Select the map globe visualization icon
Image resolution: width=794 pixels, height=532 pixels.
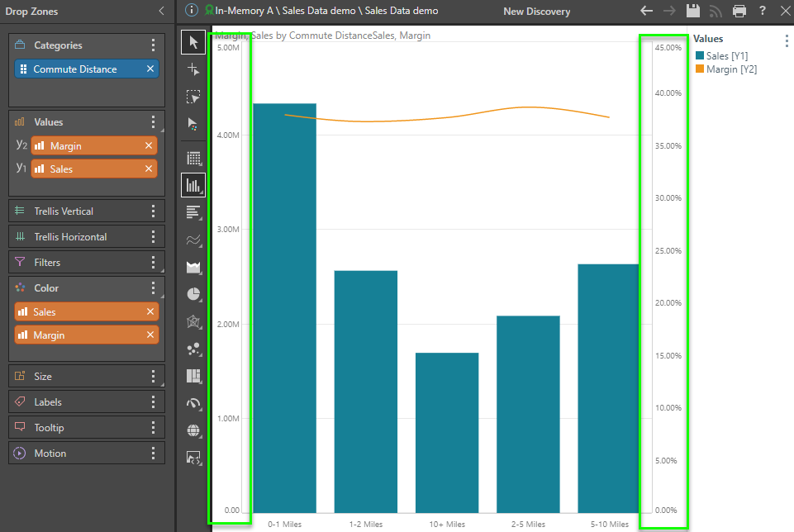193,430
